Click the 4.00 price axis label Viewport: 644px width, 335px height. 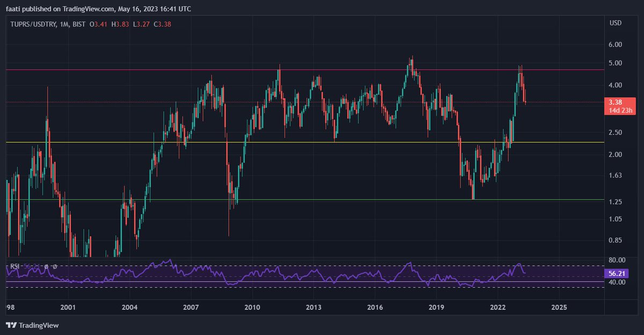615,85
